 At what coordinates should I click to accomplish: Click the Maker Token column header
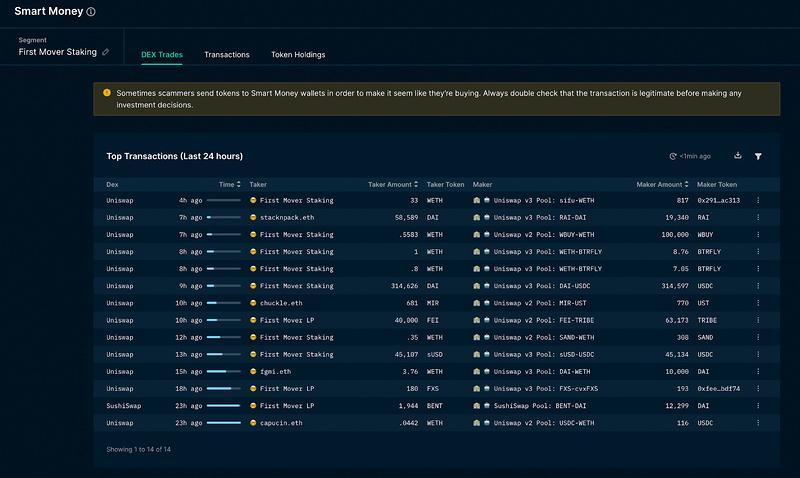717,185
